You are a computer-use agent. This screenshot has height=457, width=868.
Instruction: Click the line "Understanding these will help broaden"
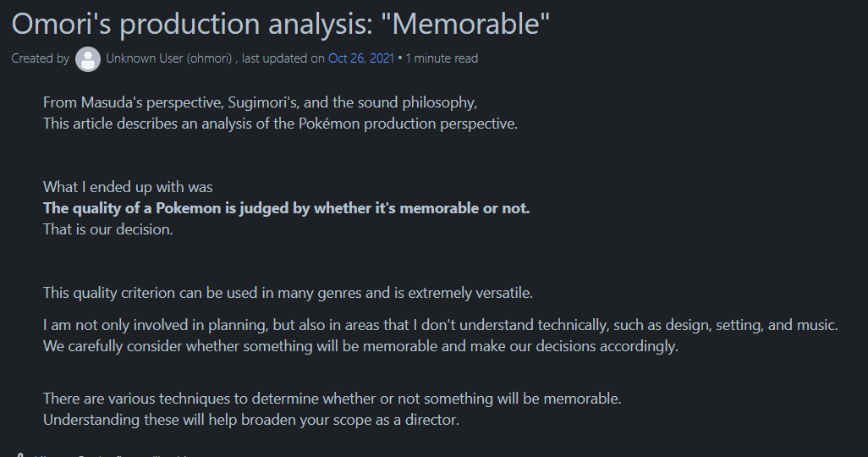pyautogui.click(x=250, y=419)
